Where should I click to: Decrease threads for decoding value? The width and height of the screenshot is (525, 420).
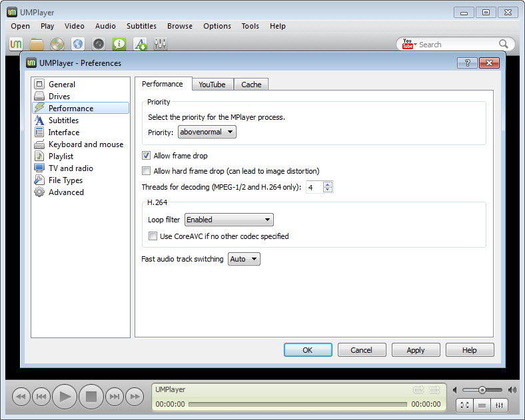pyautogui.click(x=328, y=190)
